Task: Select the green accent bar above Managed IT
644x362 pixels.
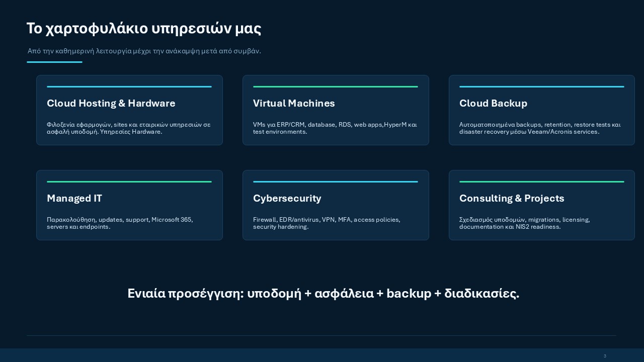Action: tap(129, 182)
